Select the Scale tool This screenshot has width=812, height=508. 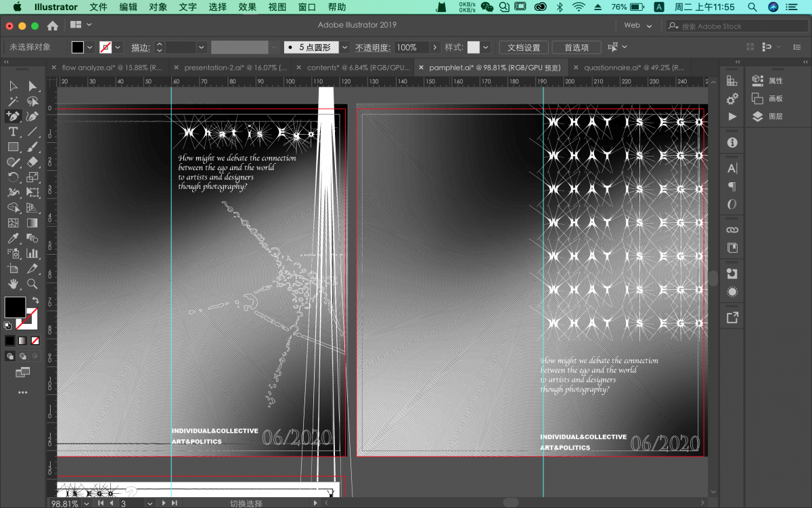[x=32, y=177]
